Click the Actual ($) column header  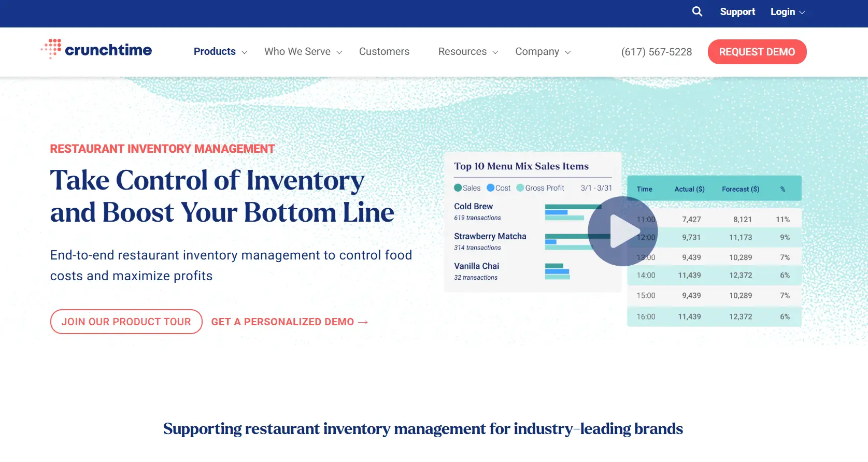(x=689, y=189)
